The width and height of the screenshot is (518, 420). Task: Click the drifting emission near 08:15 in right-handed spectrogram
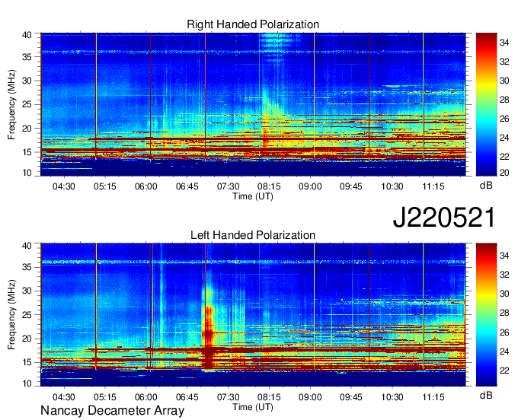pos(271,116)
